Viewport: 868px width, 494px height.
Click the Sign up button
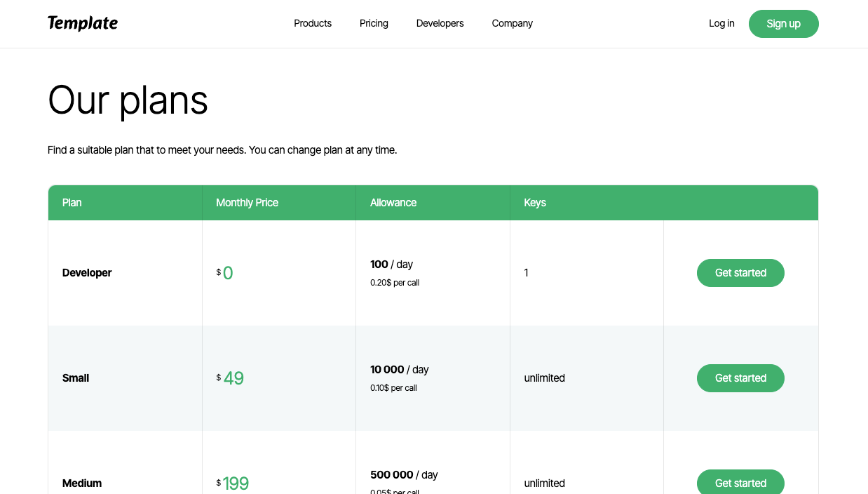(783, 24)
